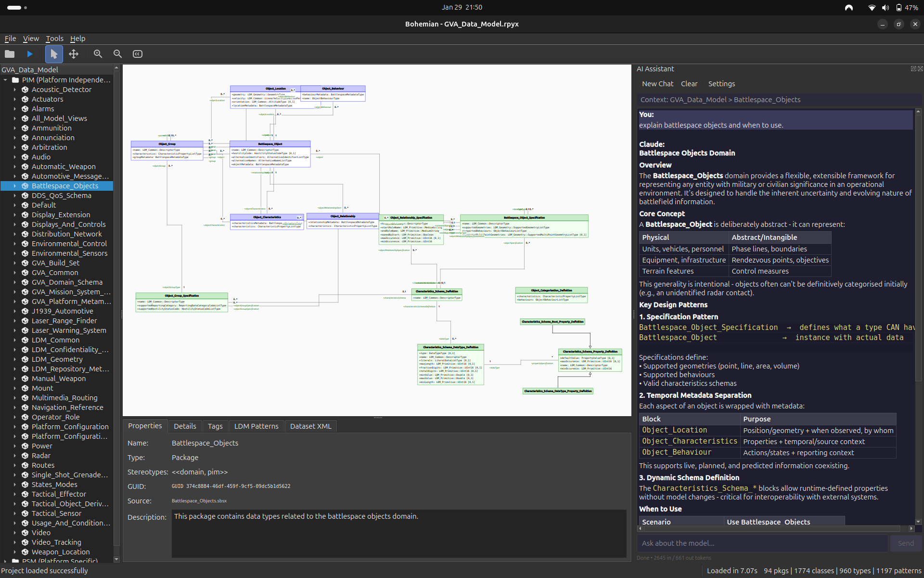
Task: Collapse the PIM (Platform Independent) folder
Action: click(x=6, y=80)
